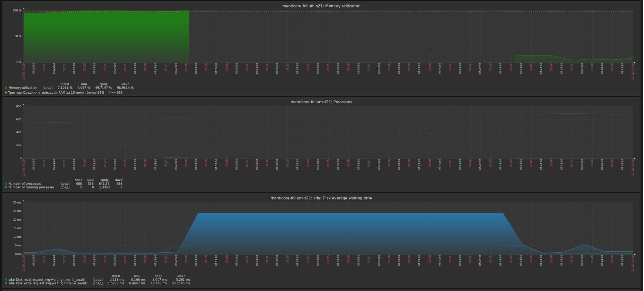Click the green Number of processes swatch
Viewport: 644px width, 291px height.
pos(6,184)
